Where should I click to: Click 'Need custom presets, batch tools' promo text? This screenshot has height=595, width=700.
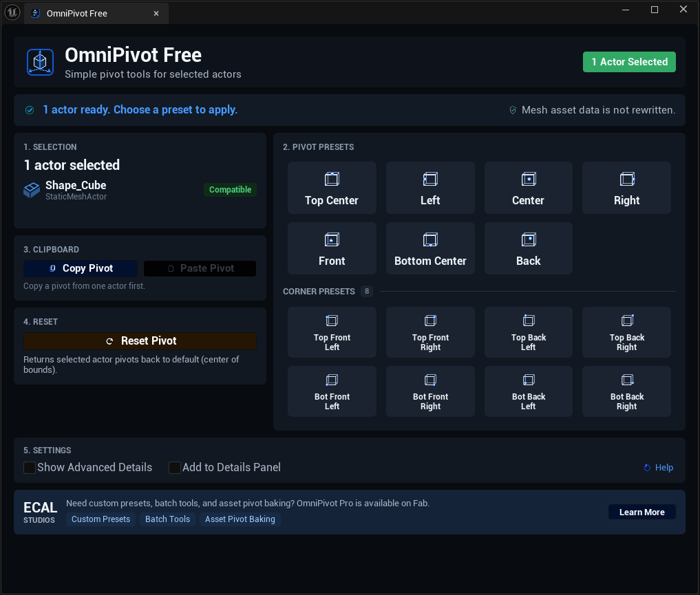(x=248, y=503)
